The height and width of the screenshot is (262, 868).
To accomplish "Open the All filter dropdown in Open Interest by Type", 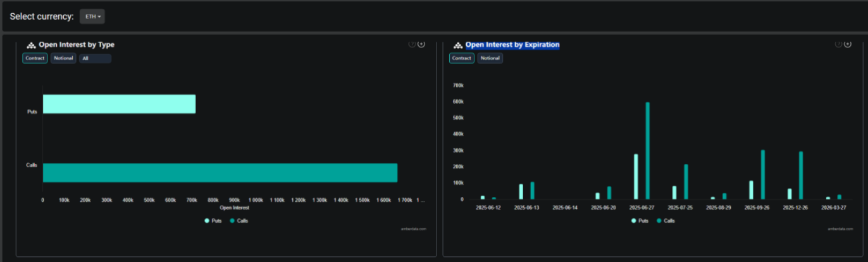I will coord(95,58).
